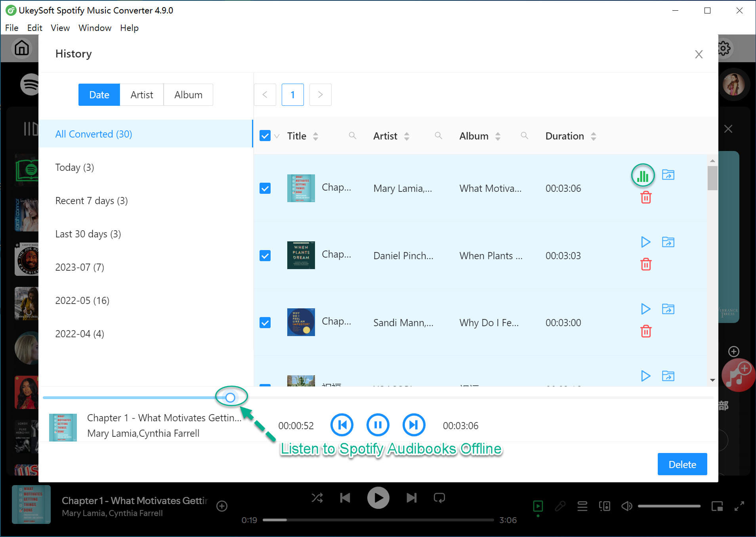Skip to next track in History player
The width and height of the screenshot is (756, 537).
pos(414,425)
